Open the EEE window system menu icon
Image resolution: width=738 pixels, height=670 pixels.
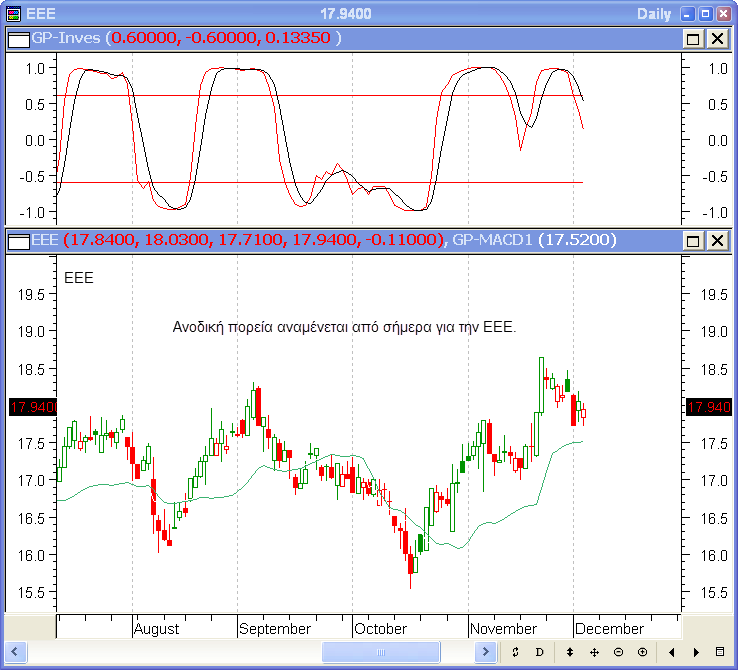[x=12, y=13]
